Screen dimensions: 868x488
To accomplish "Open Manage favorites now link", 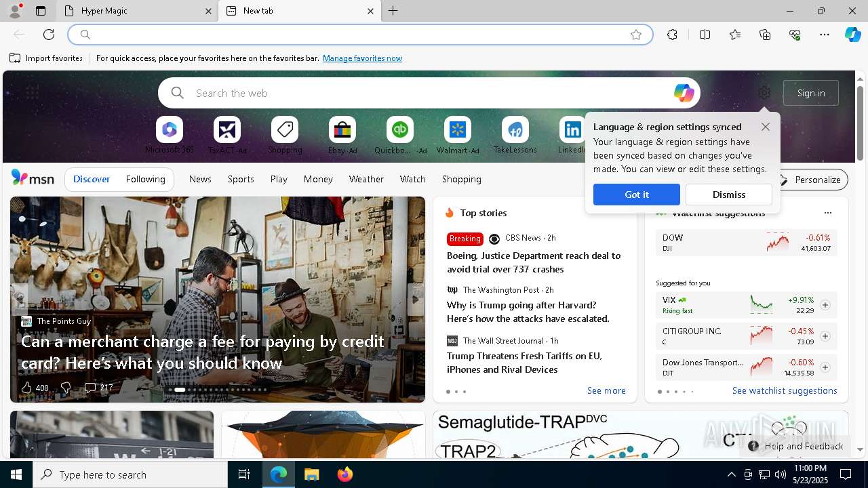I will point(362,58).
